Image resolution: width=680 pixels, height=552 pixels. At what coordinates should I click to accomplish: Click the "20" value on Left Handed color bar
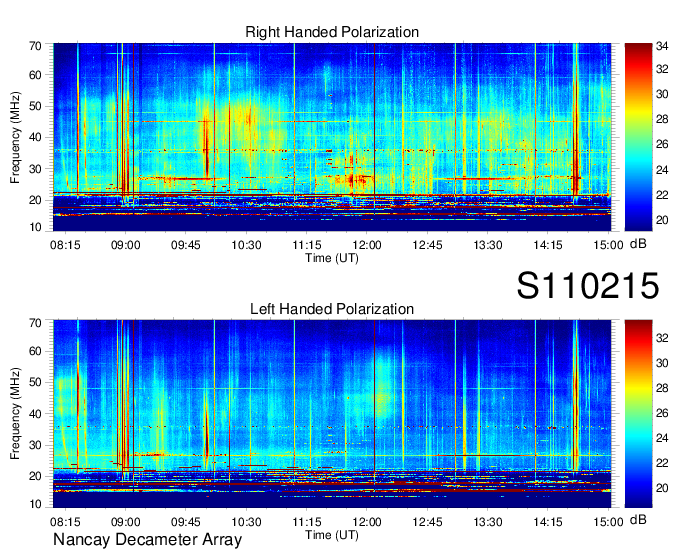coord(662,489)
